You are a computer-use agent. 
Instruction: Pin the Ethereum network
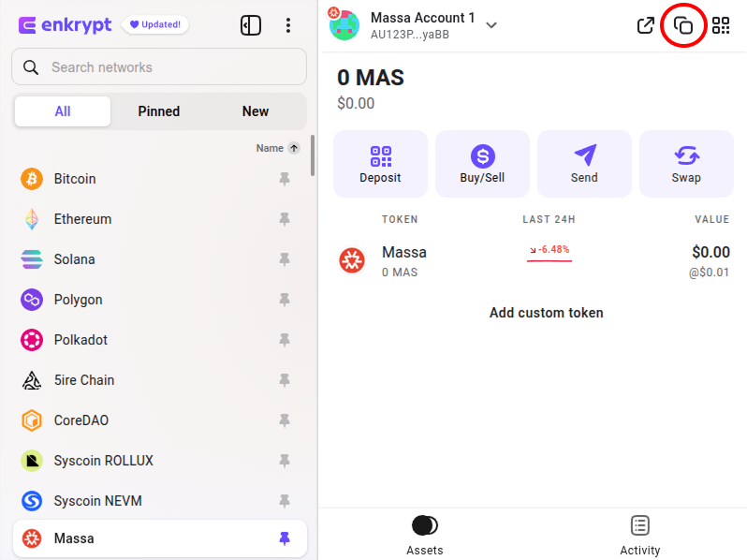click(x=285, y=219)
